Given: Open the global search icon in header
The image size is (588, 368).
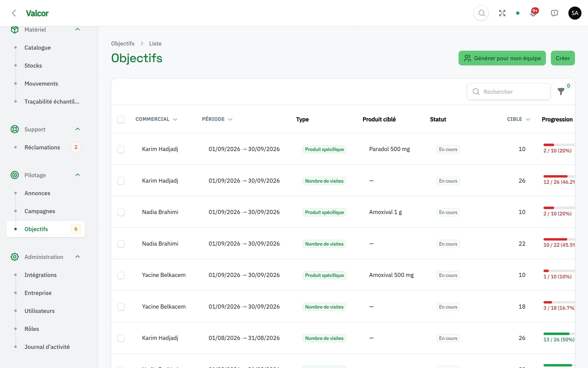Looking at the screenshot, I should tap(481, 13).
